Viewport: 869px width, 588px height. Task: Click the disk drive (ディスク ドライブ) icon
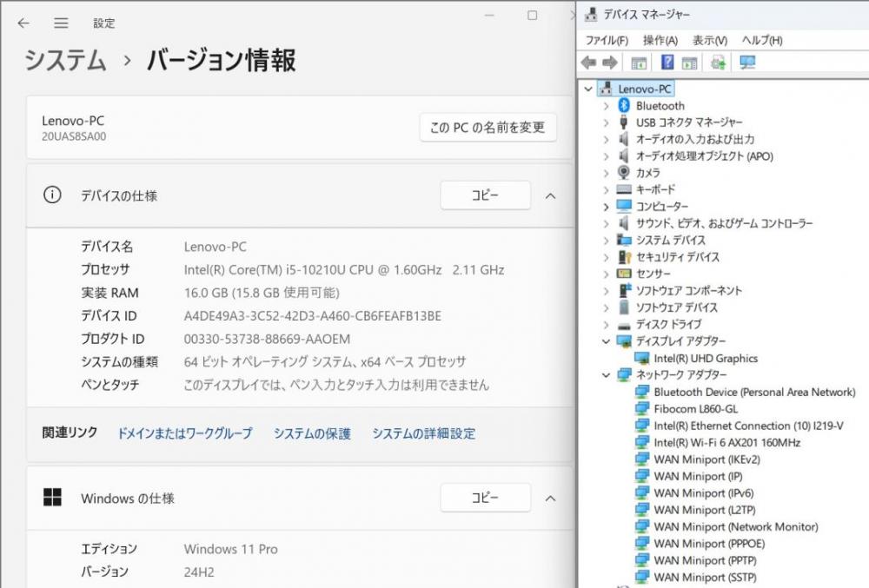[624, 325]
